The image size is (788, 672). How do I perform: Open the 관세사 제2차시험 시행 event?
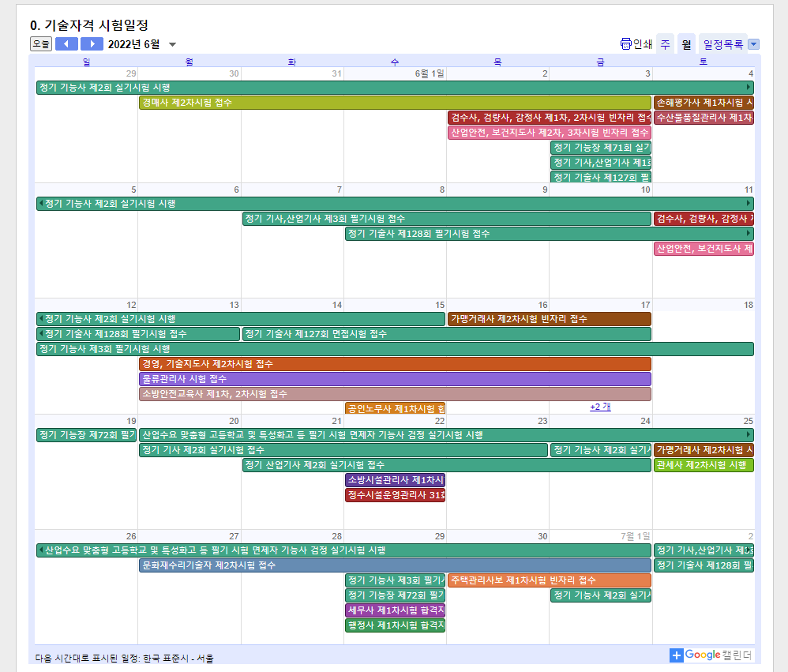coord(703,465)
